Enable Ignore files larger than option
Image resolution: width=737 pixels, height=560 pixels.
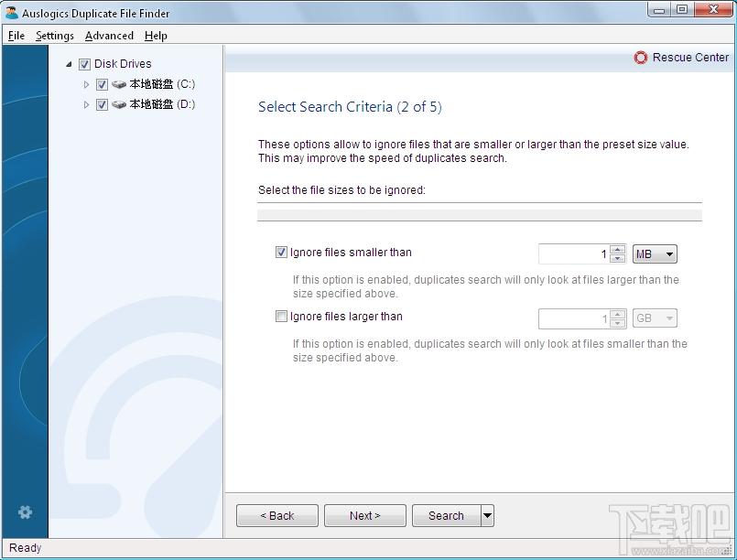[x=282, y=317]
